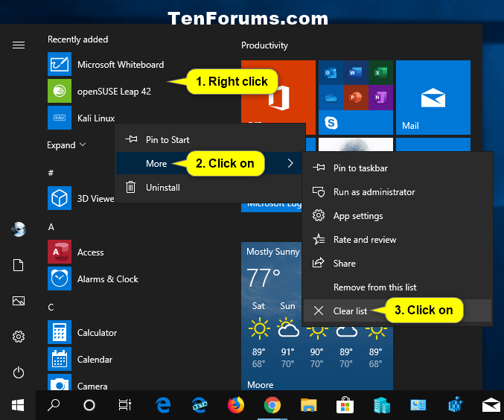Select Remove from this list
504x420 pixels.
(398, 287)
